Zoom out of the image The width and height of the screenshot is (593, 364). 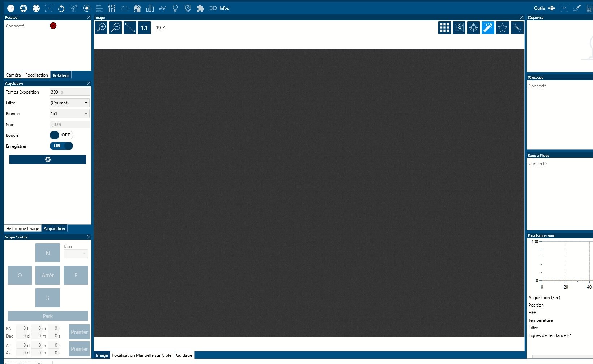[116, 27]
